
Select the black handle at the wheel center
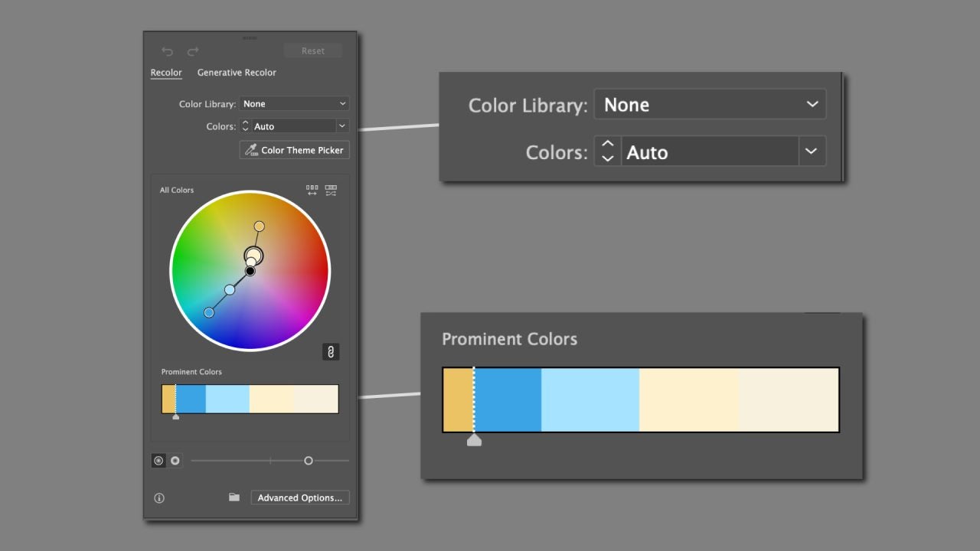pos(250,271)
